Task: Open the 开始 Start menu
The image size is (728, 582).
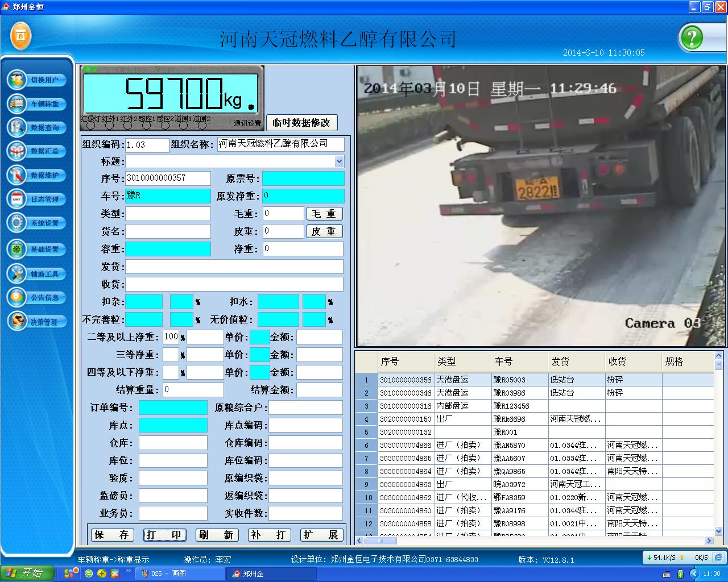Action: tap(27, 573)
